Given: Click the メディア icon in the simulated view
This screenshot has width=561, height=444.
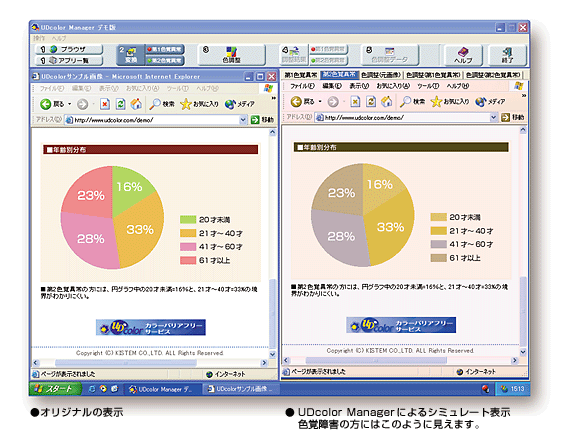Looking at the screenshot, I should 481,102.
